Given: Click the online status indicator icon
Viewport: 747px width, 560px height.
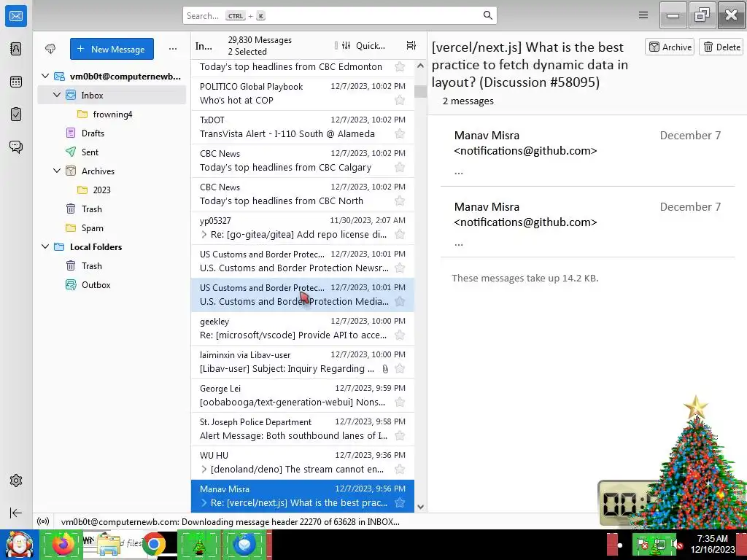Looking at the screenshot, I should tap(43, 521).
